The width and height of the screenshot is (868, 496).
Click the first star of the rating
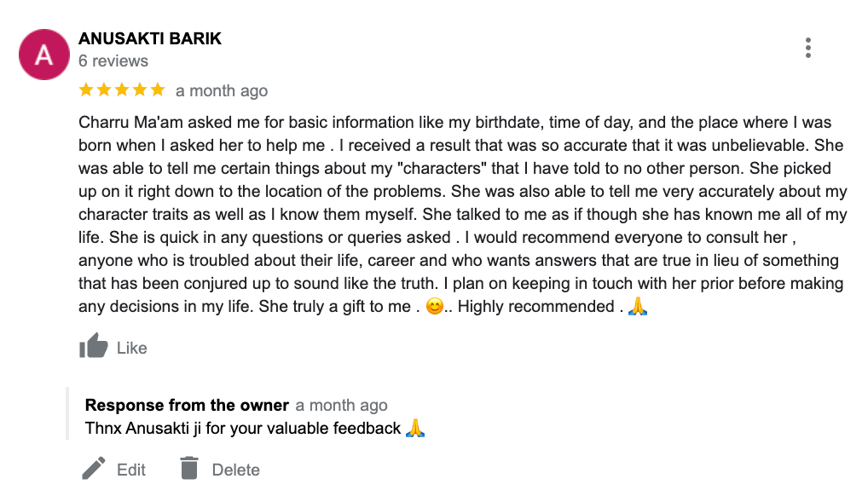tap(86, 89)
